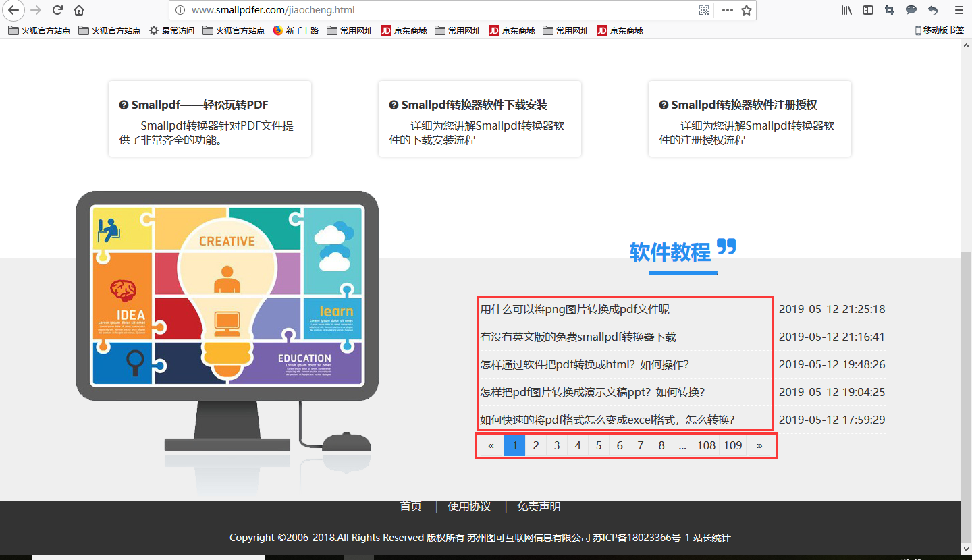The height and width of the screenshot is (560, 972).
Task: Go to previous page with « button
Action: click(x=491, y=445)
